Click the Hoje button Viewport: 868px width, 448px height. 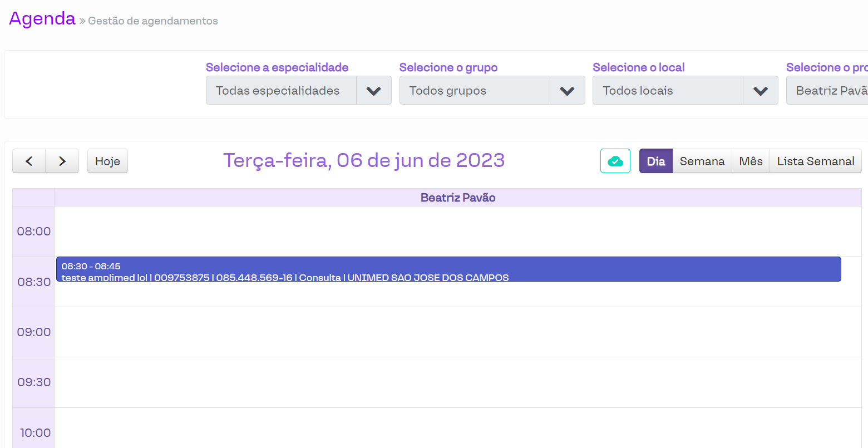[x=107, y=161]
